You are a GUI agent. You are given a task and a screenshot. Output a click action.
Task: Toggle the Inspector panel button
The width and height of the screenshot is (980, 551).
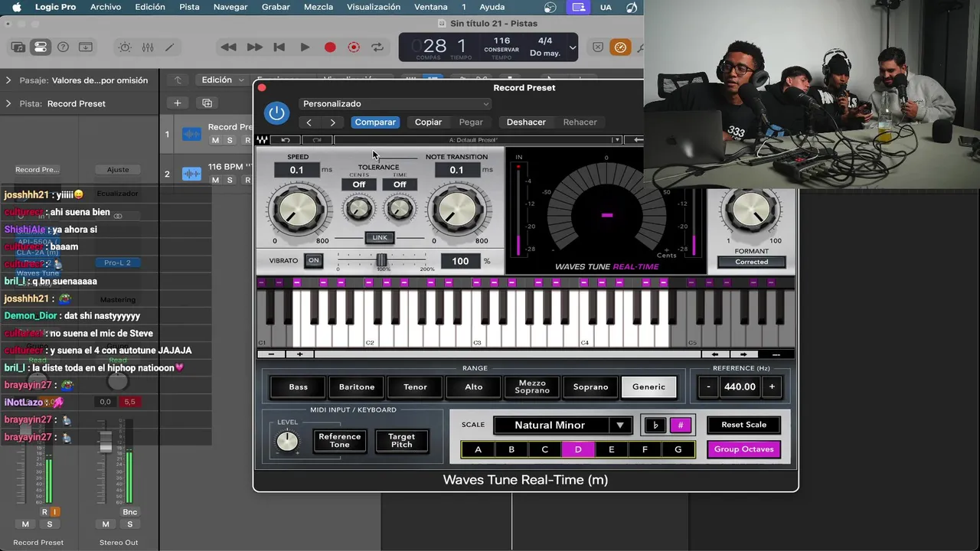tap(41, 47)
